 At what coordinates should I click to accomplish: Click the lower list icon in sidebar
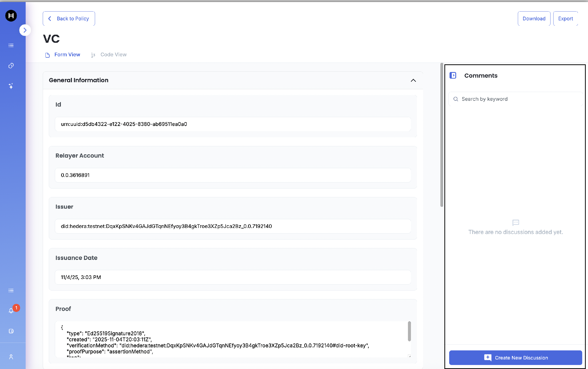(11, 291)
